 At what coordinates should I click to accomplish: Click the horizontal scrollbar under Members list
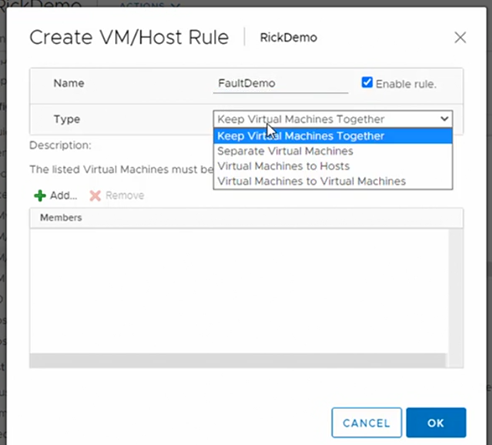tap(238, 360)
